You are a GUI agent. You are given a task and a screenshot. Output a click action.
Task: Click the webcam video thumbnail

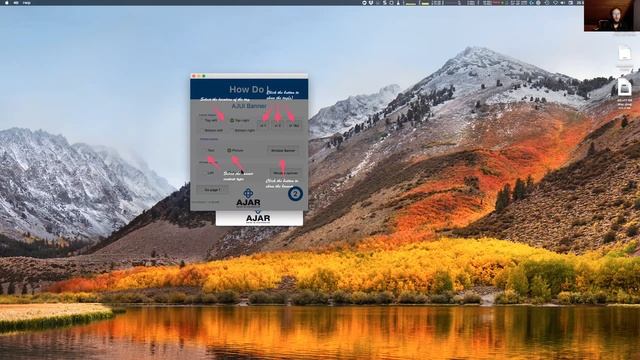tap(612, 16)
